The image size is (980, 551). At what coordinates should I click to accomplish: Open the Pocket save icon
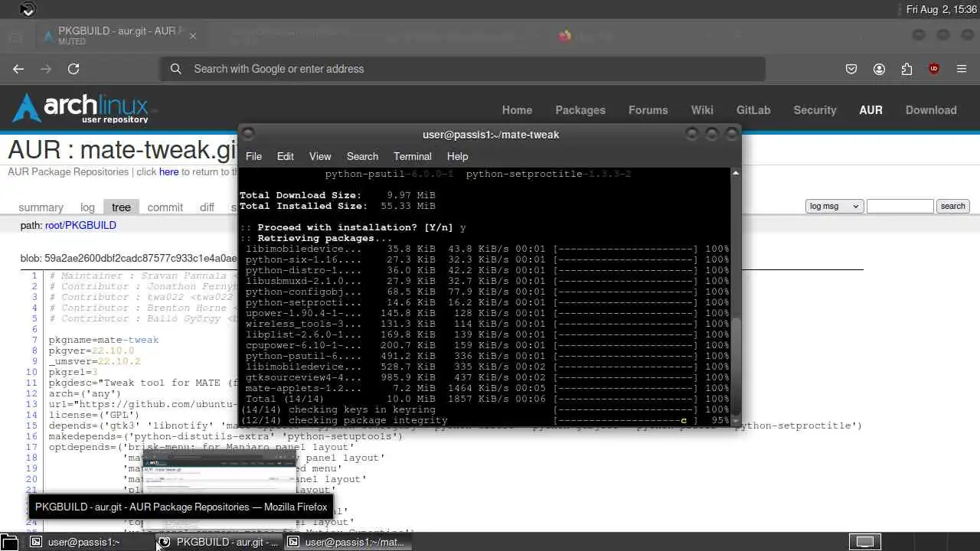click(x=851, y=69)
